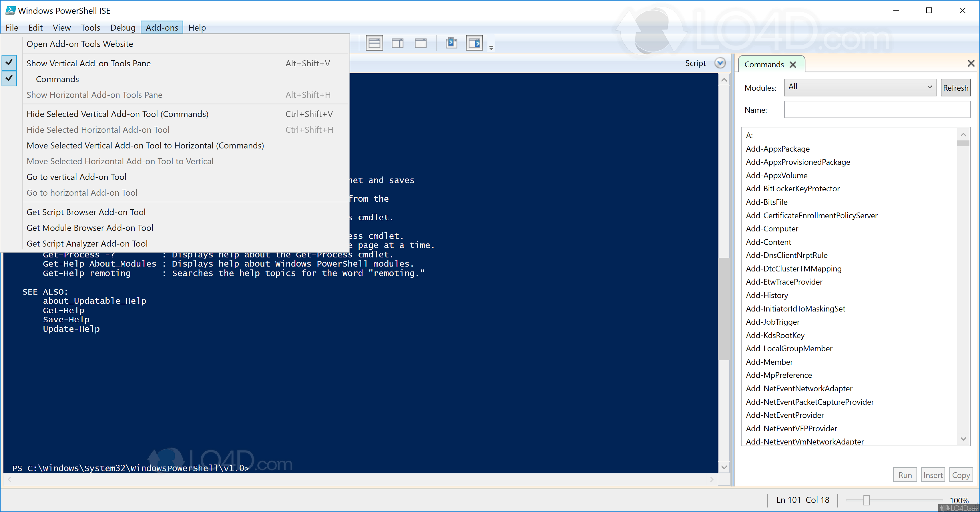This screenshot has height=512, width=980.
Task: Click the Insert button
Action: point(933,475)
